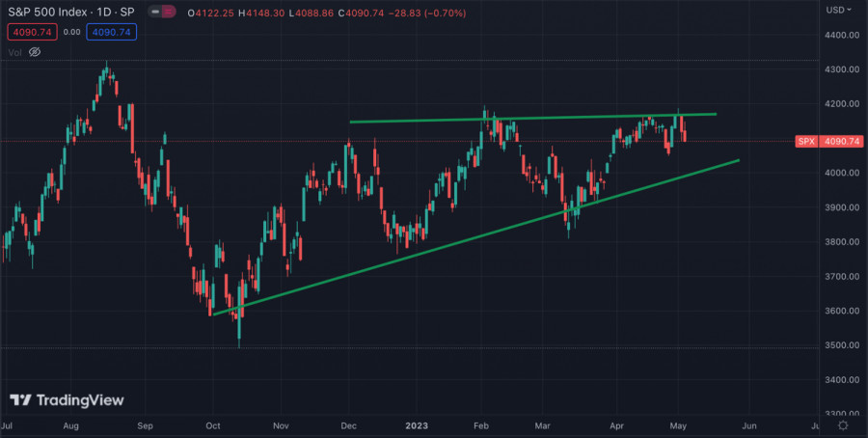Click the gray pill icon beside the chart title

coord(155,11)
